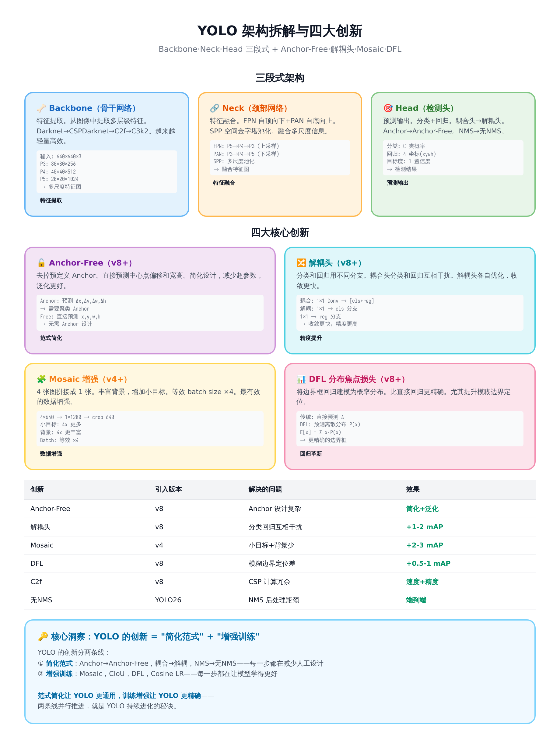Click the 三段式架构 section heading
The width and height of the screenshot is (560, 746).
point(280,78)
